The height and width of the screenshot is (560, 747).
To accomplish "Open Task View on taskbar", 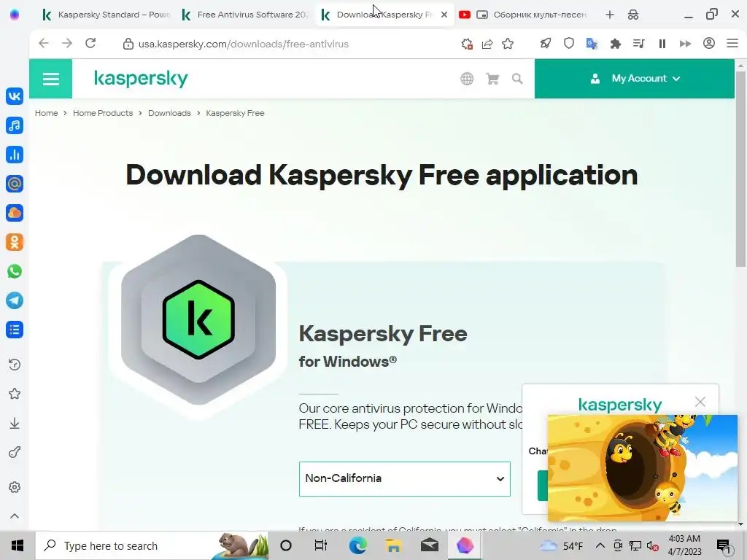I will click(x=321, y=545).
